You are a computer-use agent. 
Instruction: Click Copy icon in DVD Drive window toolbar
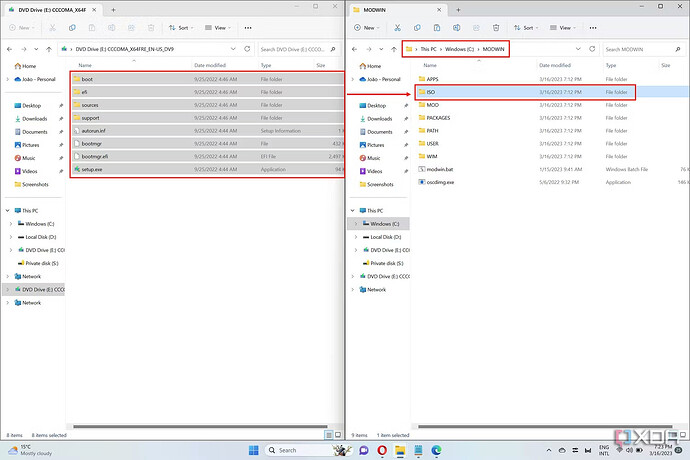pyautogui.click(x=72, y=28)
